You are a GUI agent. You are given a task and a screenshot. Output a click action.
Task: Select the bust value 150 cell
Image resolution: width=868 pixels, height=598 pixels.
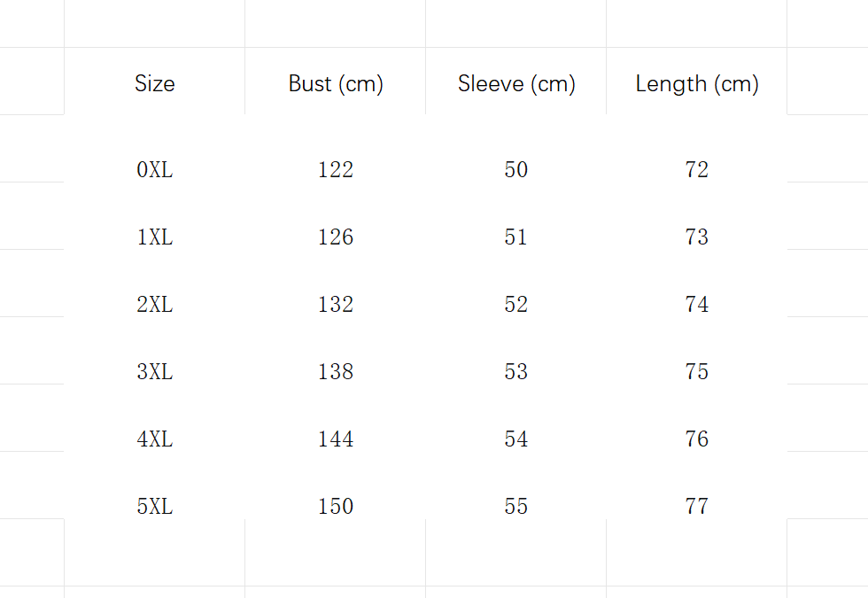336,506
